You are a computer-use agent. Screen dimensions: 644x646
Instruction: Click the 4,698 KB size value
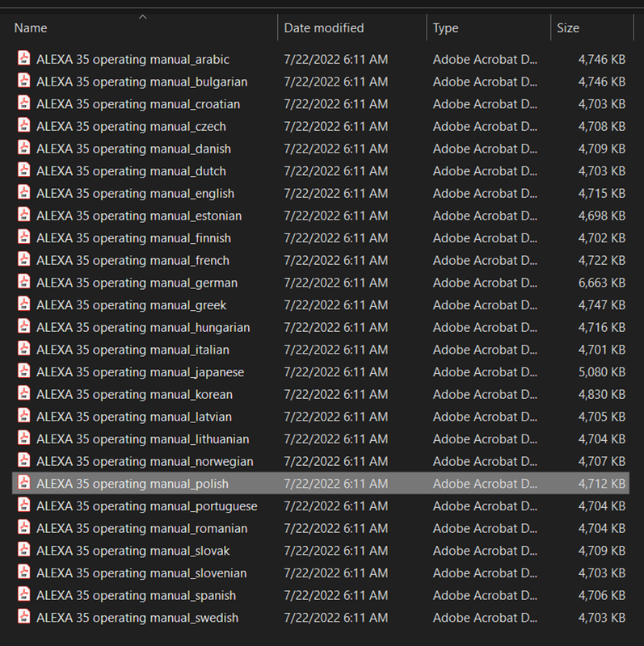pyautogui.click(x=601, y=216)
